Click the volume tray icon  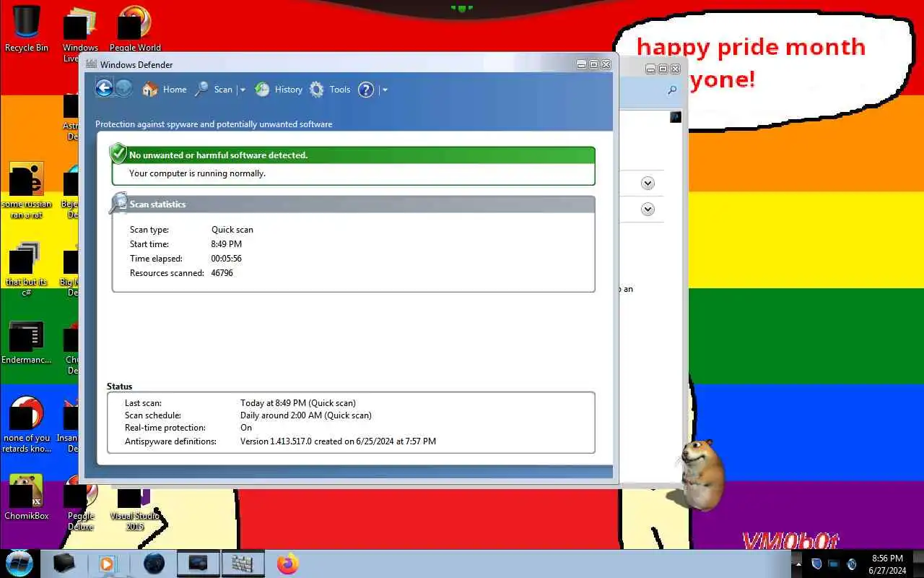pyautogui.click(x=852, y=564)
